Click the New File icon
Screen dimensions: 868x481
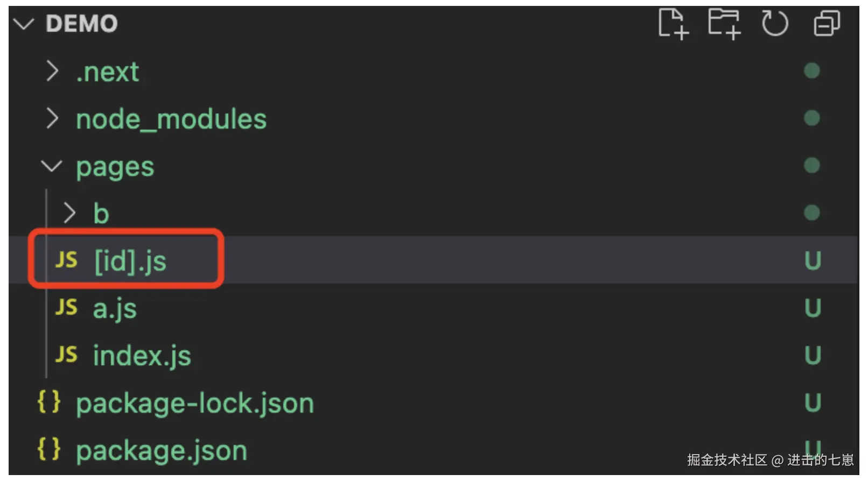click(x=673, y=24)
